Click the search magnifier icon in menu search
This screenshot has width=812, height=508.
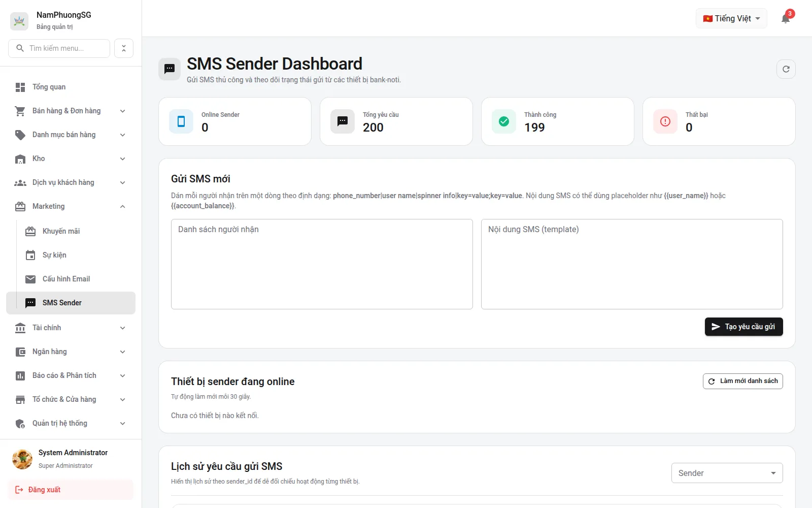[20, 48]
